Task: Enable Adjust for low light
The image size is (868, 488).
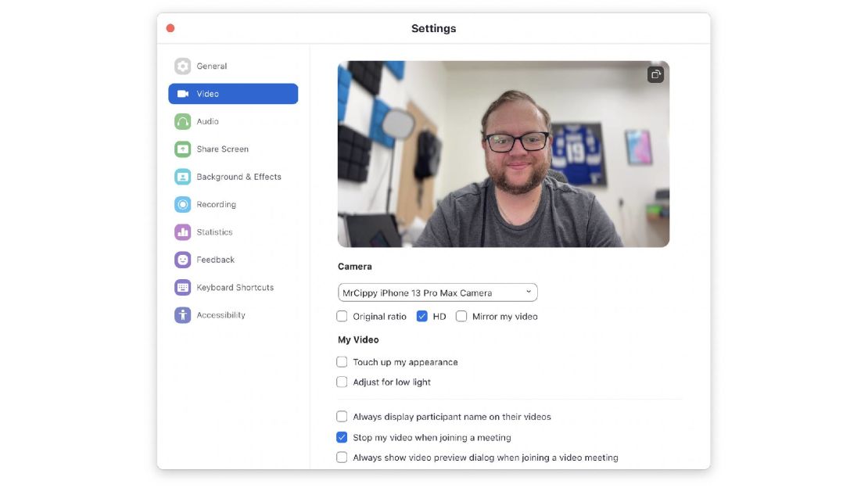Action: coord(342,382)
